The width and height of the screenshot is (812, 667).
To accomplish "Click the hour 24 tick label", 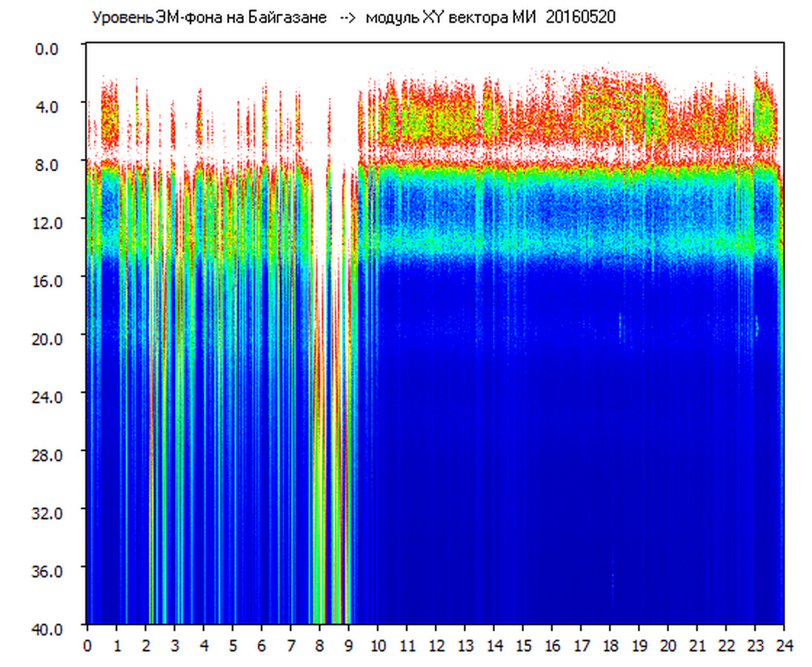I will (784, 646).
